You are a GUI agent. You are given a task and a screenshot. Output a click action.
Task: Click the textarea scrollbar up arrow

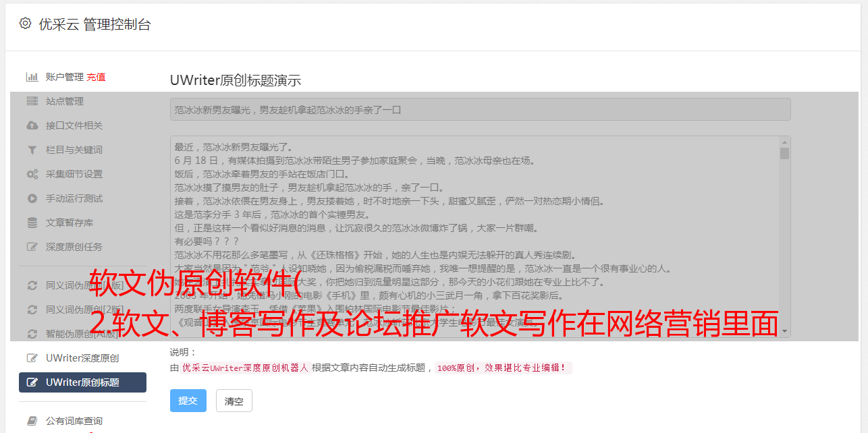click(x=784, y=142)
